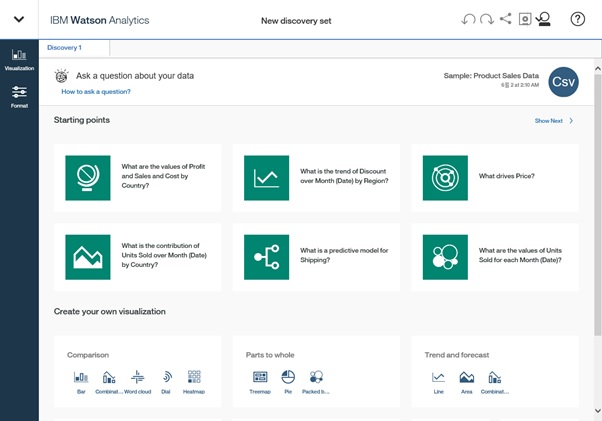Expand the main menu chevron
Image resolution: width=602 pixels, height=421 pixels.
(19, 20)
